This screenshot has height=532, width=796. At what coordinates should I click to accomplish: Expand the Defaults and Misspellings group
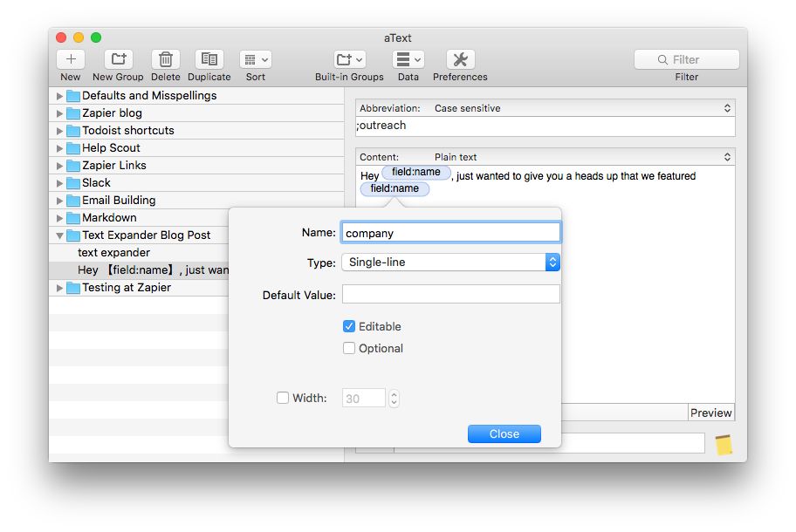[x=59, y=96]
